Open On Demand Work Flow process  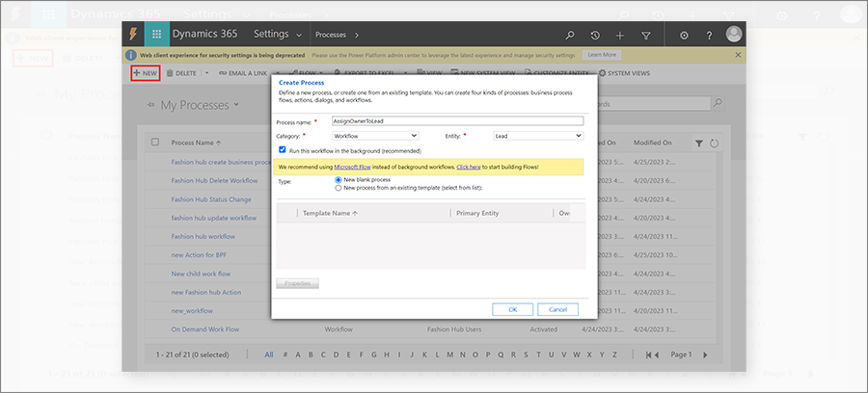click(x=205, y=329)
